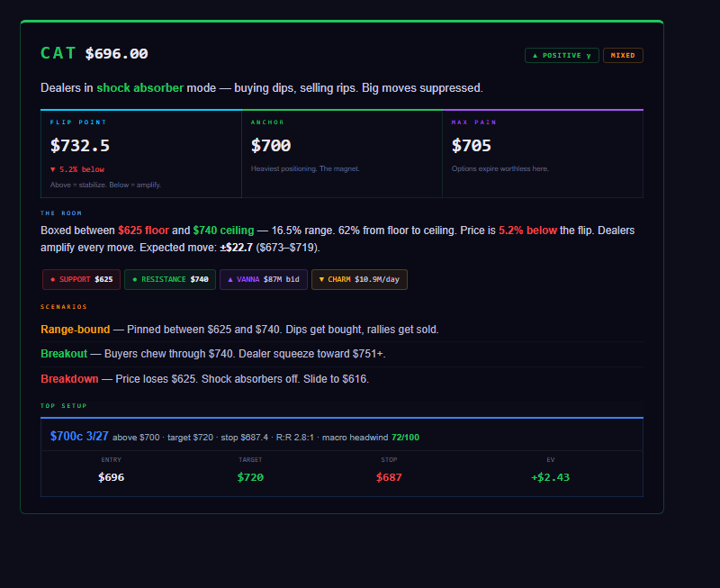Click the CAT ticker symbol

click(58, 53)
